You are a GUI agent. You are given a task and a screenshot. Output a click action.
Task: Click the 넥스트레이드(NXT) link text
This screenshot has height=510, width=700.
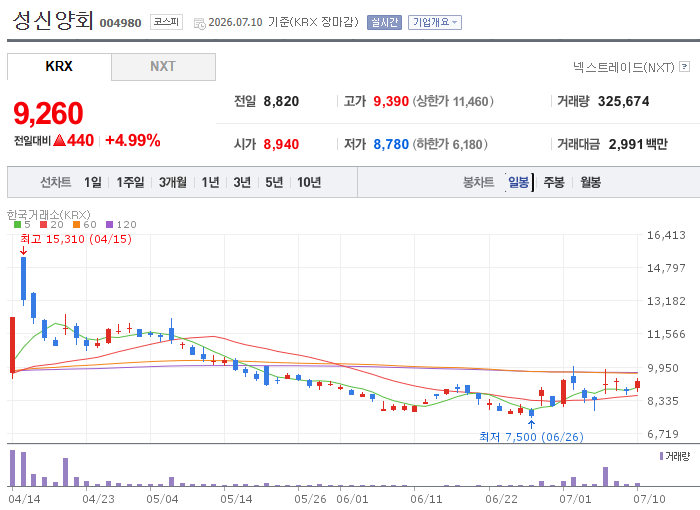point(624,67)
